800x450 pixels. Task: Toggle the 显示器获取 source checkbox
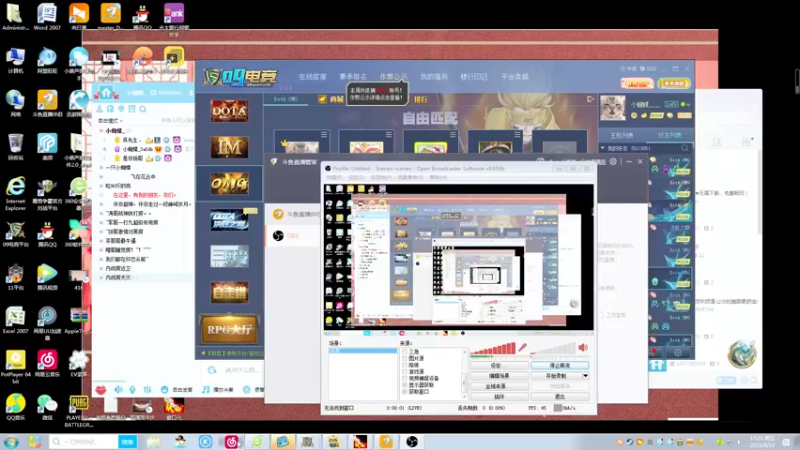click(x=405, y=385)
